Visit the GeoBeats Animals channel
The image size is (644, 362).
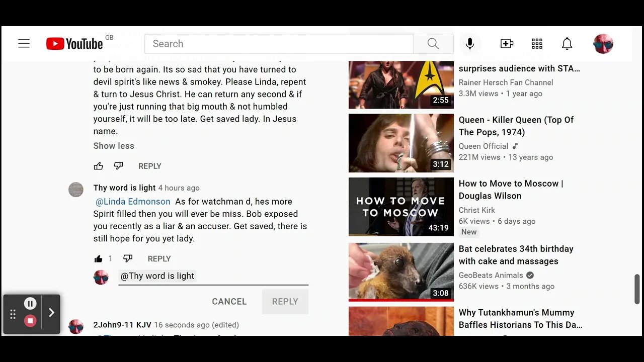491,276
